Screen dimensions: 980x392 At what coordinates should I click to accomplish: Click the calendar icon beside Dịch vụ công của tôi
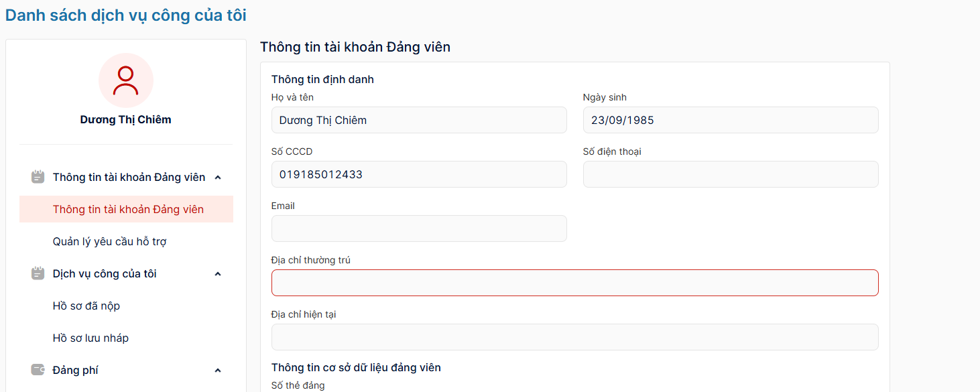[x=38, y=274]
